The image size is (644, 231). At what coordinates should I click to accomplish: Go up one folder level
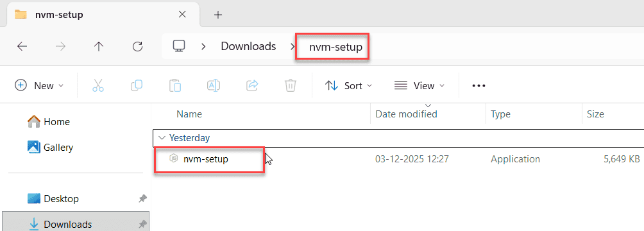(x=99, y=46)
